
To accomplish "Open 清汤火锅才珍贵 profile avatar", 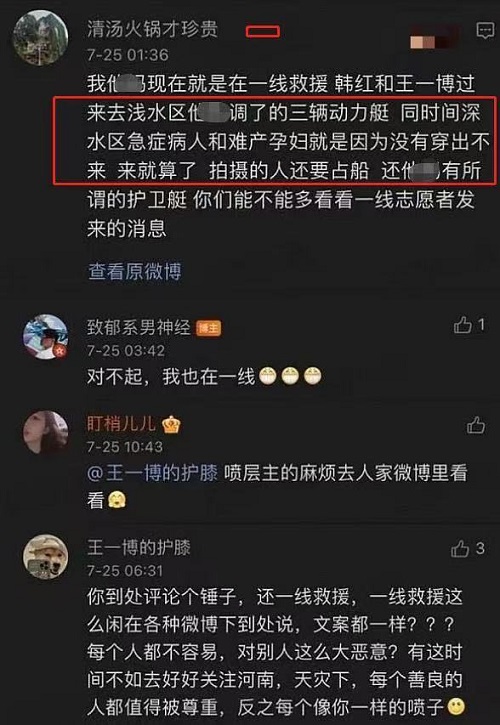I will click(41, 37).
